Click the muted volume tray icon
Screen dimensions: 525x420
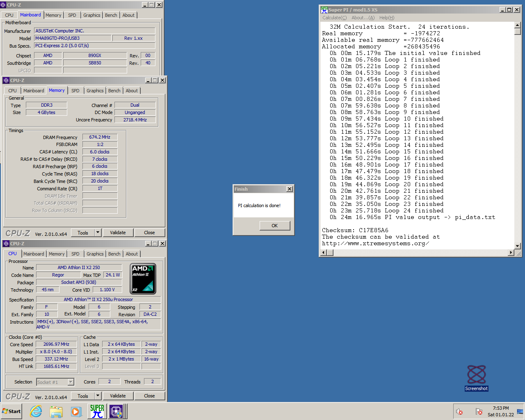(459, 411)
